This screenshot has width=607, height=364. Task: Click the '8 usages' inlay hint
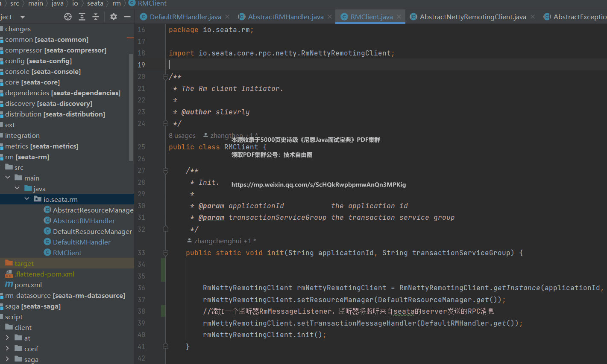(182, 136)
